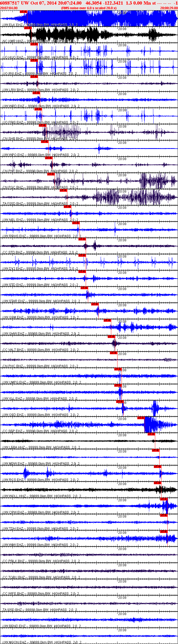178x644 pixels.
Task: Click the RMS noise scaling note
Action: pyautogui.click(x=89, y=8)
